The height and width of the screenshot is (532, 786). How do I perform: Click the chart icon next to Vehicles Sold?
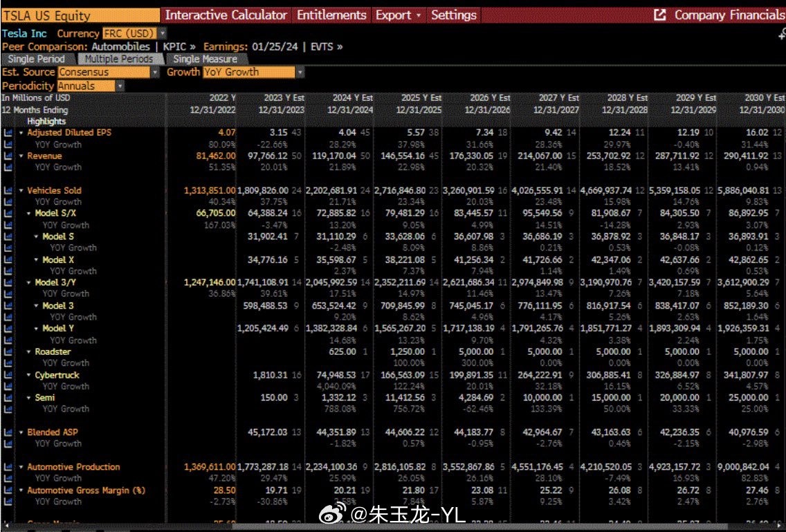8,190
